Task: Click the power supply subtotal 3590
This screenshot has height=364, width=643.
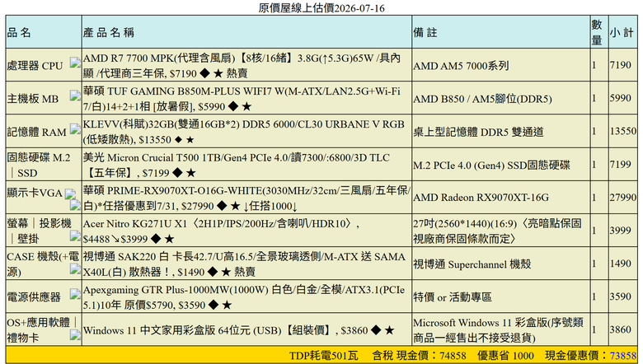Action: 620,296
